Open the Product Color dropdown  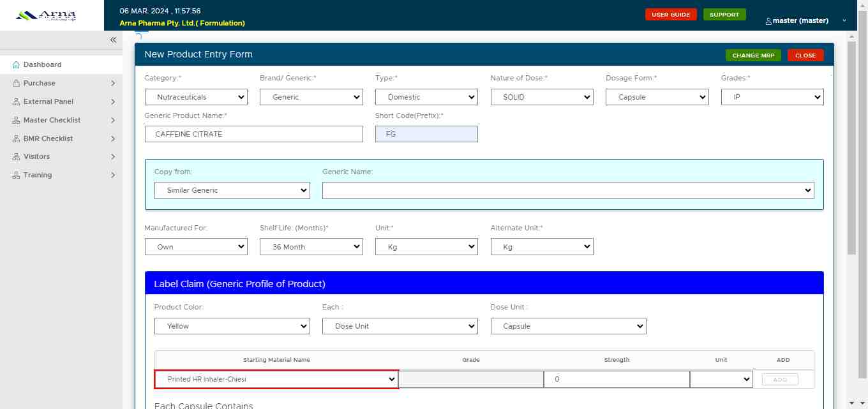click(x=232, y=326)
